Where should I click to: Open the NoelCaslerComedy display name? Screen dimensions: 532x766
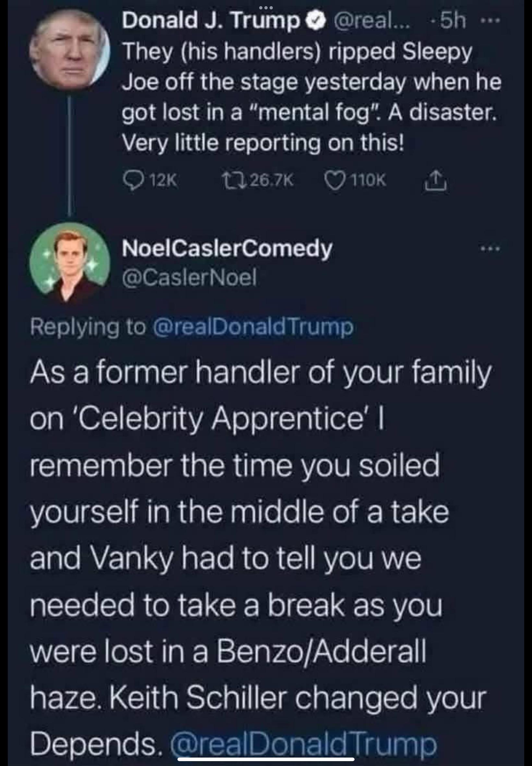point(227,248)
